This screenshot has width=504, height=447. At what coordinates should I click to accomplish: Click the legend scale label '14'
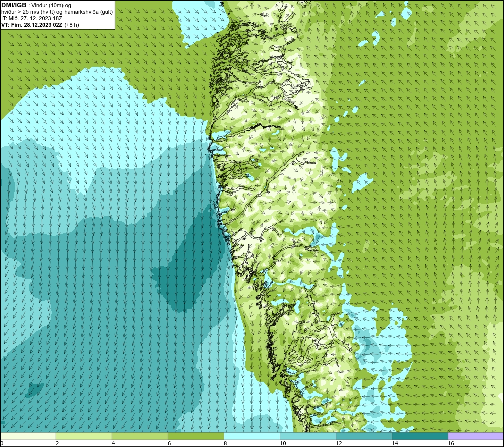(395, 443)
